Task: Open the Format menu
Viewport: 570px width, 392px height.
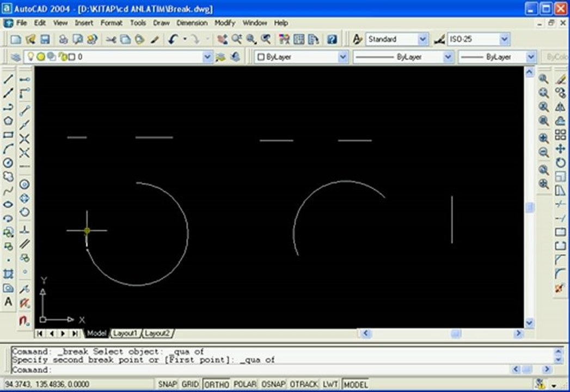Action: click(111, 23)
